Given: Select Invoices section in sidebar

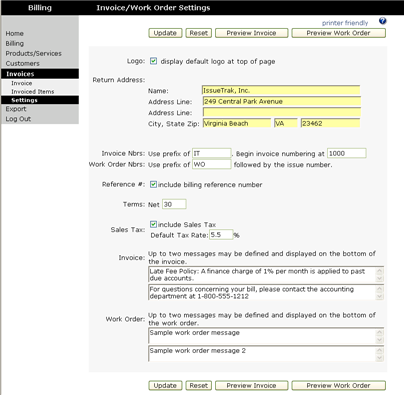Looking at the screenshot, I should (40, 74).
